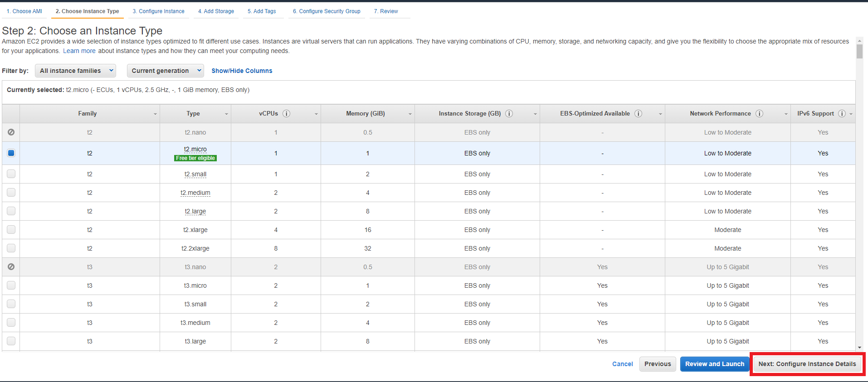This screenshot has width=868, height=382.
Task: Open the vCPUs column sort arrow
Action: click(316, 114)
